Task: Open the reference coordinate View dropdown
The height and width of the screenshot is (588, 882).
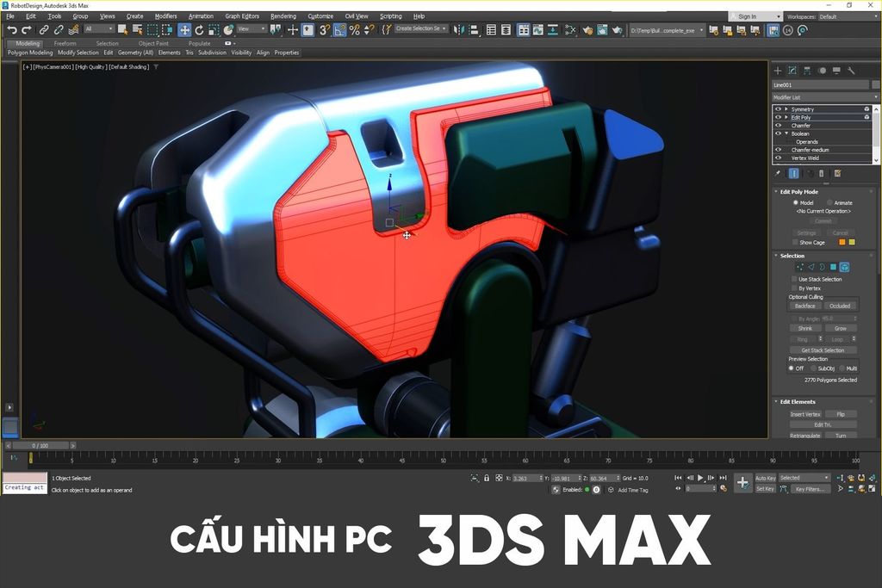Action: click(252, 28)
